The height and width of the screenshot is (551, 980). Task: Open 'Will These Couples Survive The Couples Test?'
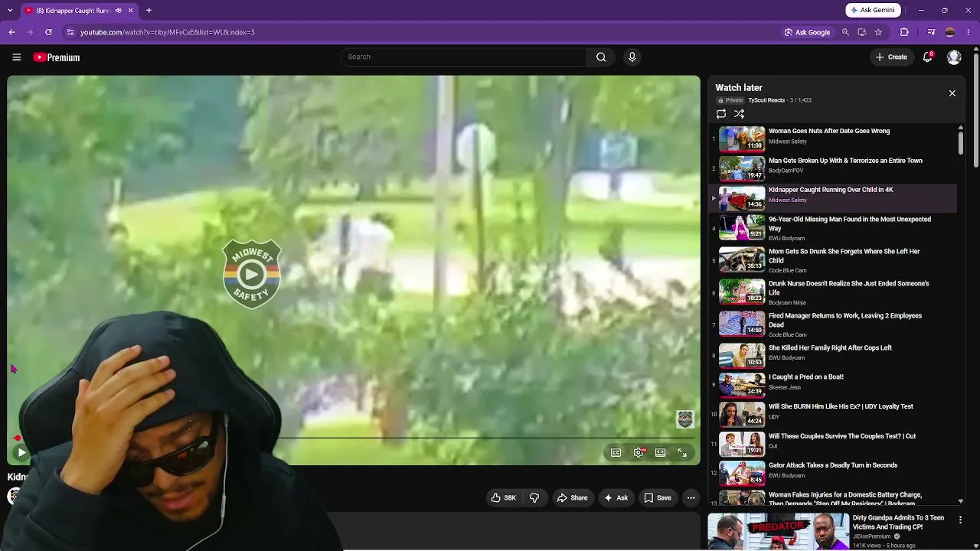point(842,436)
